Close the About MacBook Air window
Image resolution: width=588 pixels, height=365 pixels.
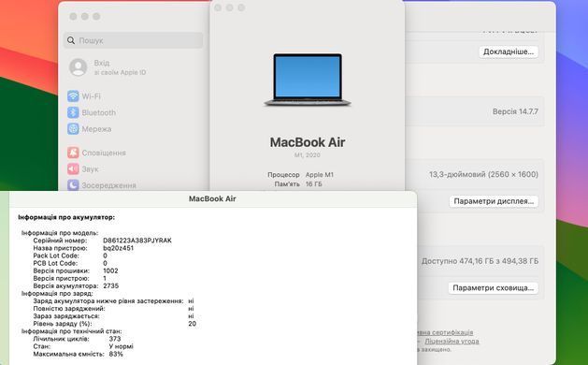point(218,7)
